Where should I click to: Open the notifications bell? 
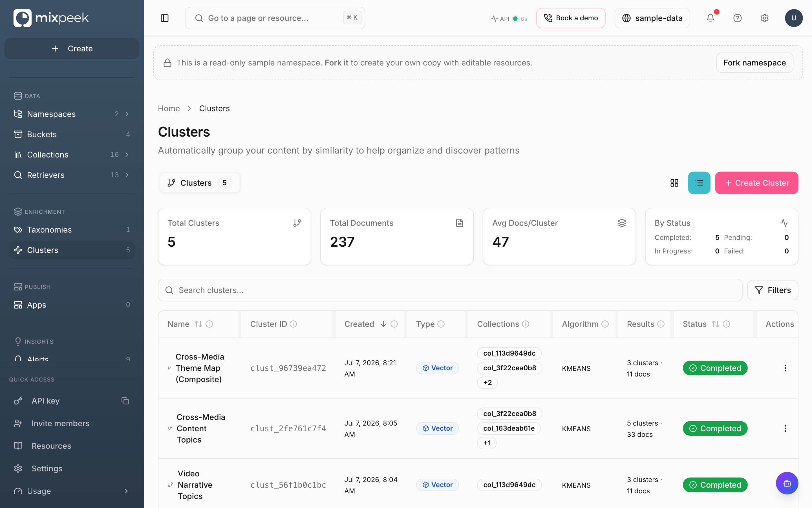(710, 18)
